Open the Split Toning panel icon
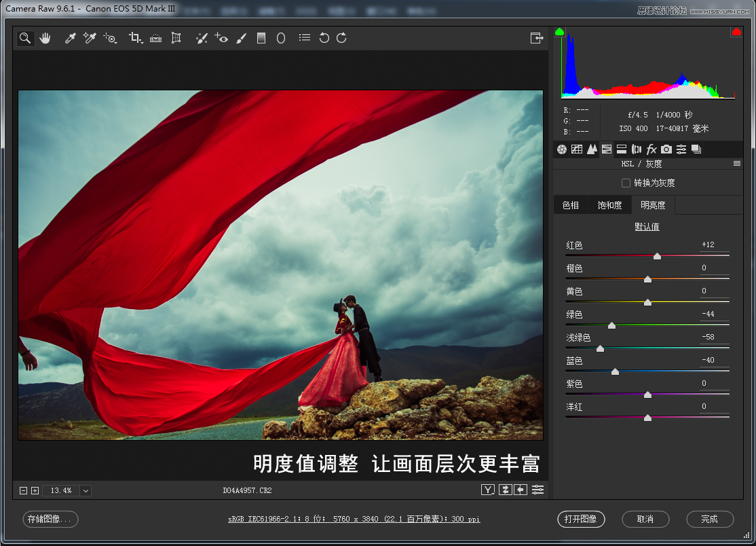The width and height of the screenshot is (756, 546). pos(622,149)
